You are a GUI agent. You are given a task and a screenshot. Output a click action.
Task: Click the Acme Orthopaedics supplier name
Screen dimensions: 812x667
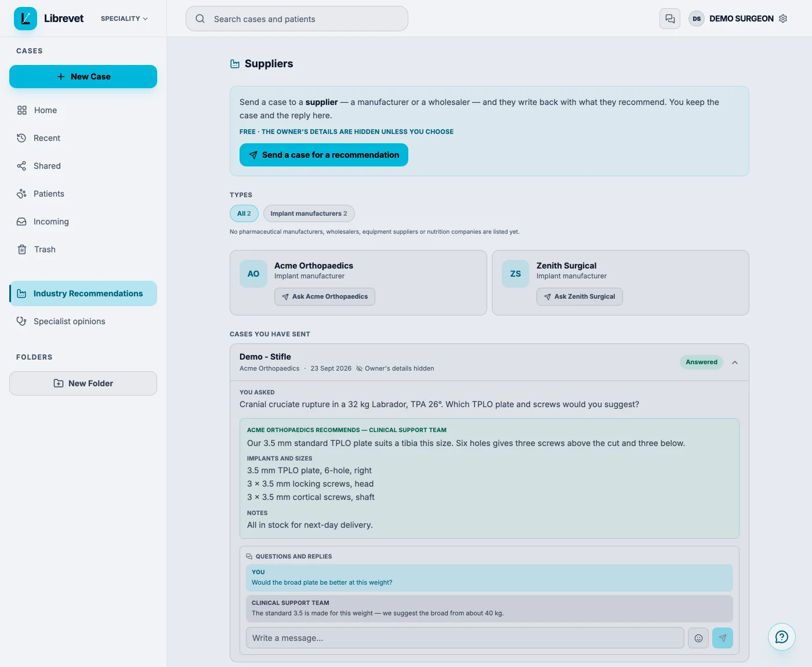[314, 266]
